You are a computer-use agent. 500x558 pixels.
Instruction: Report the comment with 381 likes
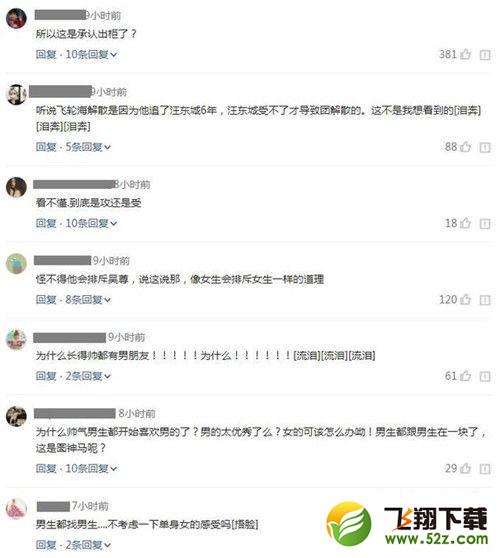[x=485, y=55]
